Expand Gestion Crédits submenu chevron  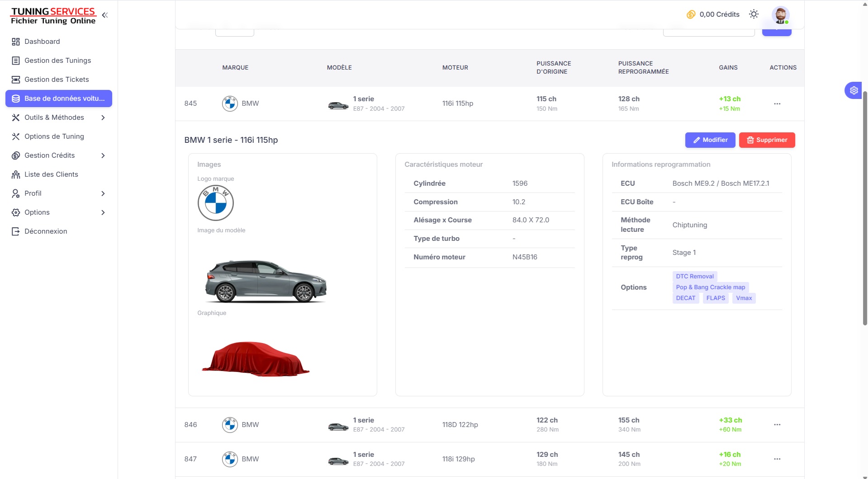tap(103, 155)
